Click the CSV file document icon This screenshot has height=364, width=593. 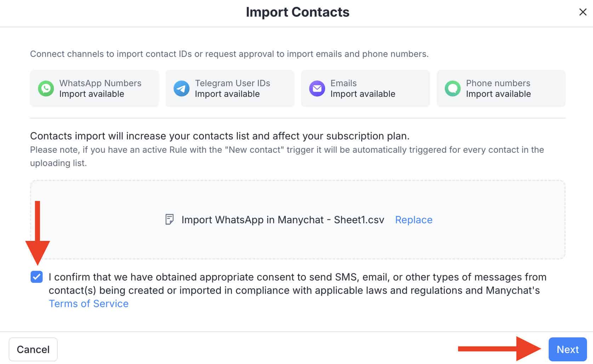click(170, 220)
